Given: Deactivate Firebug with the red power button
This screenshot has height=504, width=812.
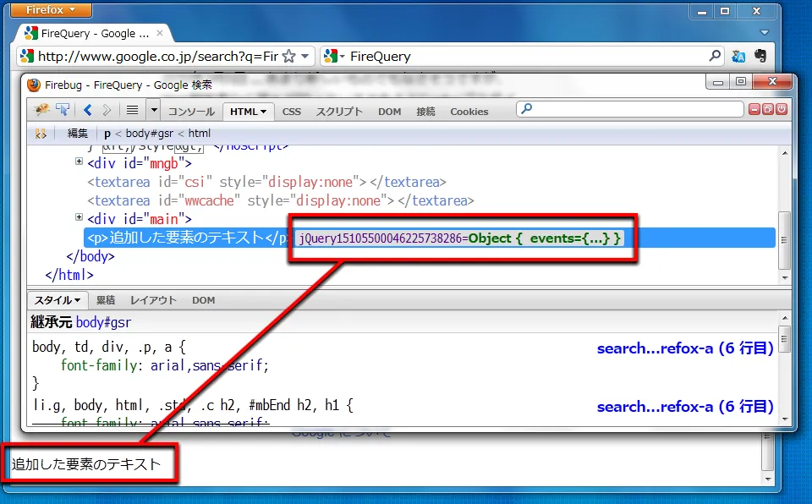Looking at the screenshot, I should click(781, 109).
